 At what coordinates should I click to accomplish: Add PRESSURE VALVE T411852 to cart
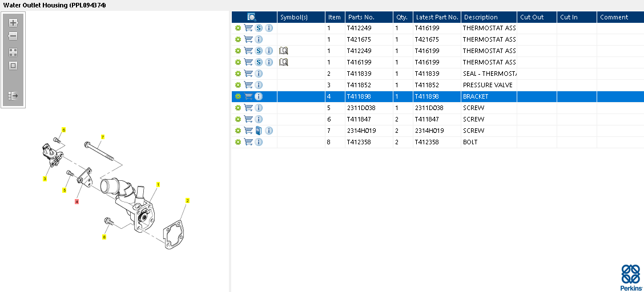pyautogui.click(x=248, y=85)
